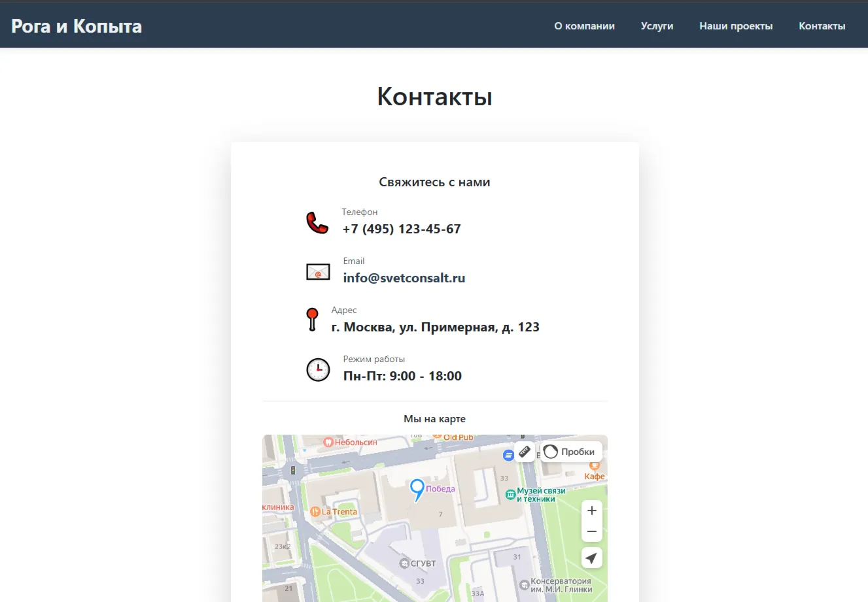Go to Наши проекты page

tap(736, 26)
